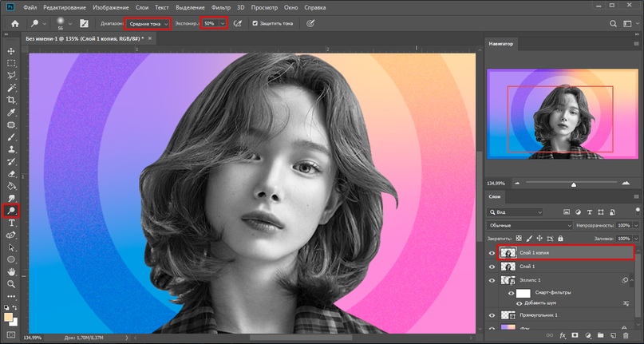Select the Zoom tool in toolbar
The image size is (644, 344).
[11, 284]
